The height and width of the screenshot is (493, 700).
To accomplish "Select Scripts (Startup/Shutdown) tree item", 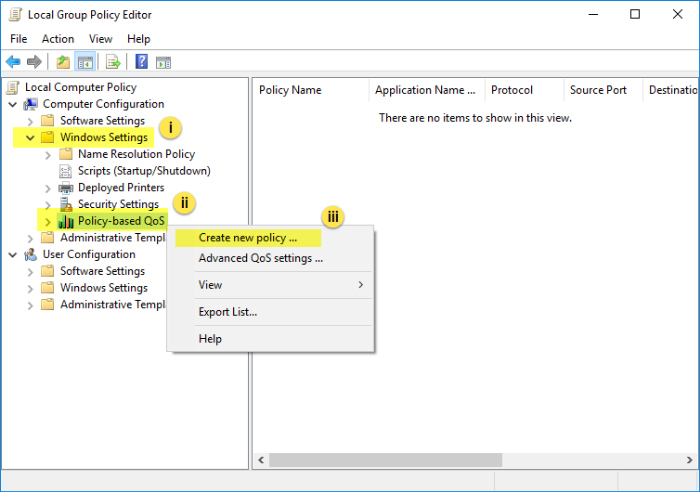I will click(x=143, y=171).
